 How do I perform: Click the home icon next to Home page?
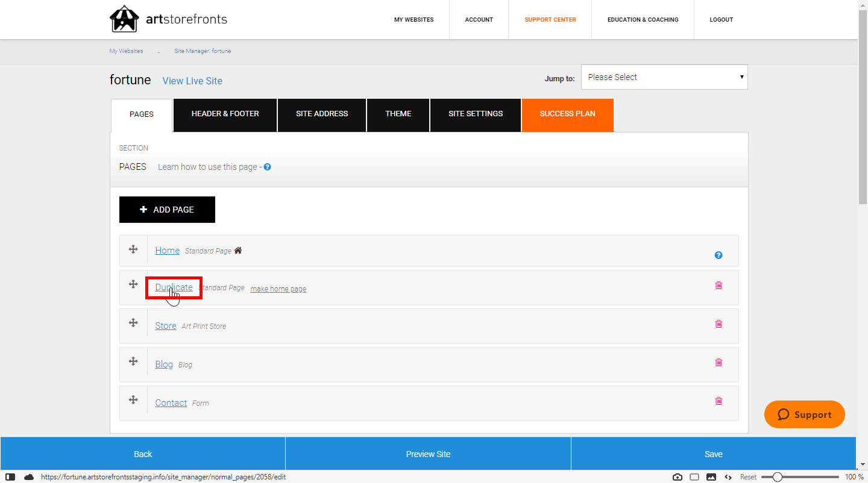click(237, 249)
